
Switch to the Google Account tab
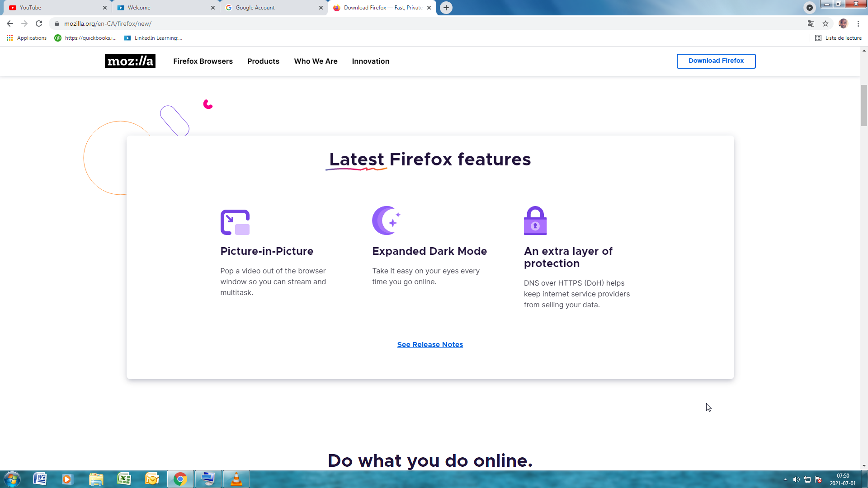click(x=271, y=8)
